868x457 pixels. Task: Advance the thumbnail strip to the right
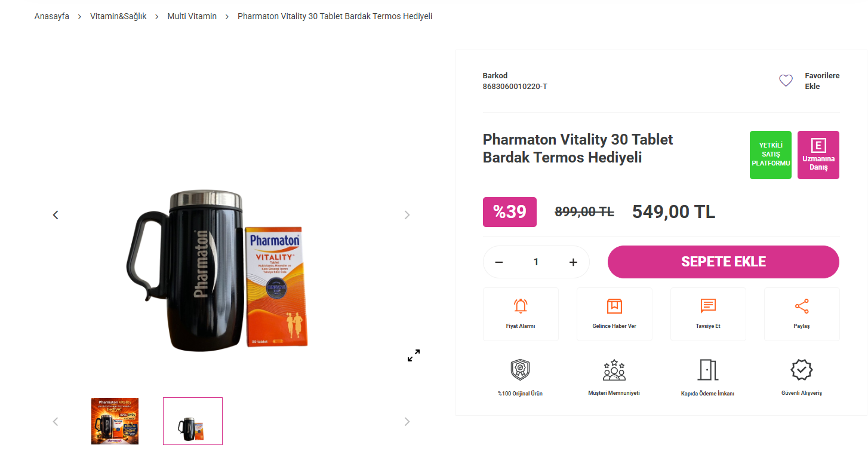pyautogui.click(x=407, y=422)
